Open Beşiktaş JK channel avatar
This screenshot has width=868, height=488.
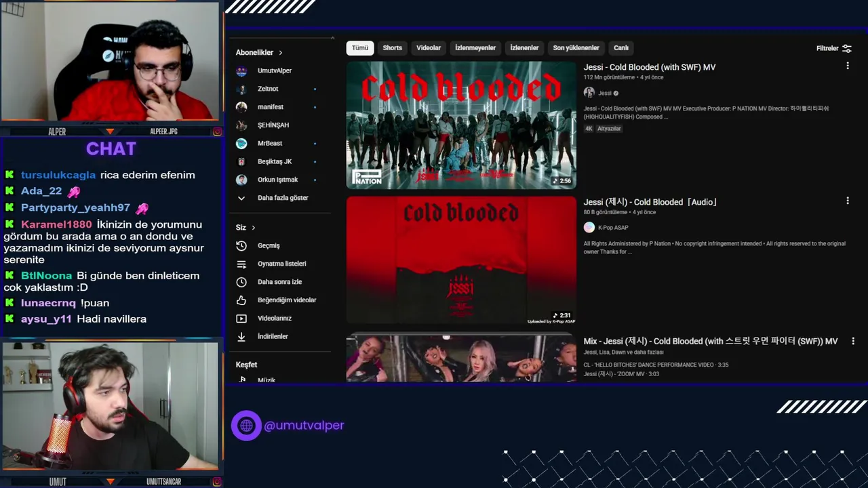[x=241, y=161]
